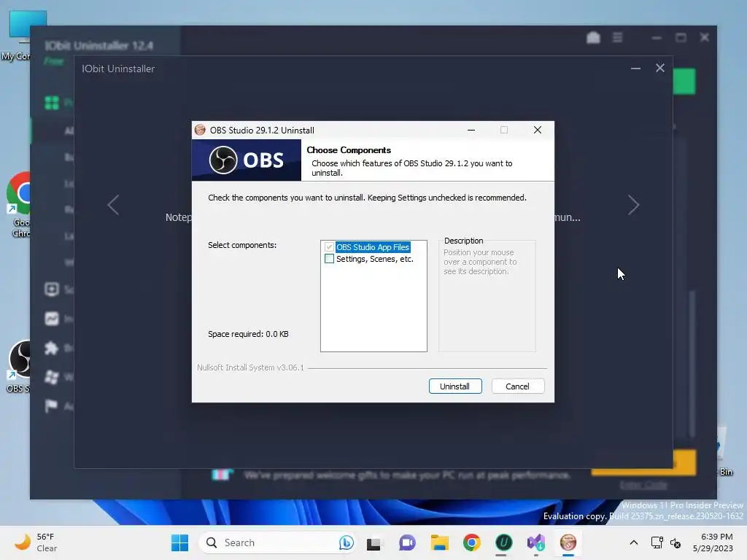
Task: Open the Install Monitor icon in IObit sidebar
Action: [x=52, y=319]
